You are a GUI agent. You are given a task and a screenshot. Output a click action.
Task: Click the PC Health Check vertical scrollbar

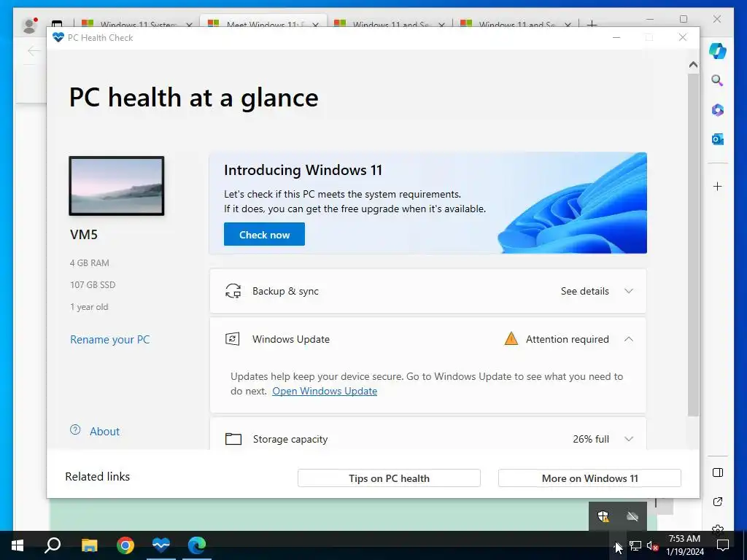click(693, 245)
